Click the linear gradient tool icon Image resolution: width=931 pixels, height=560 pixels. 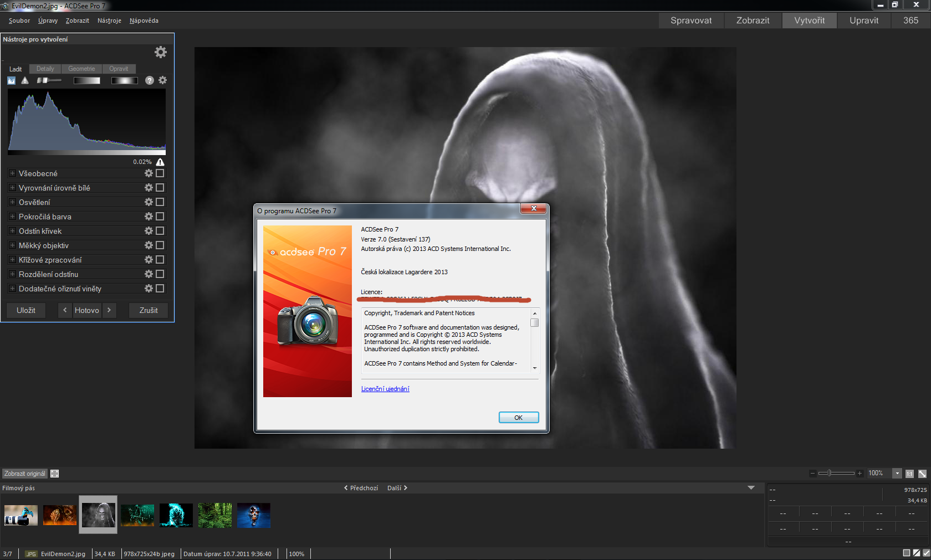pos(87,80)
